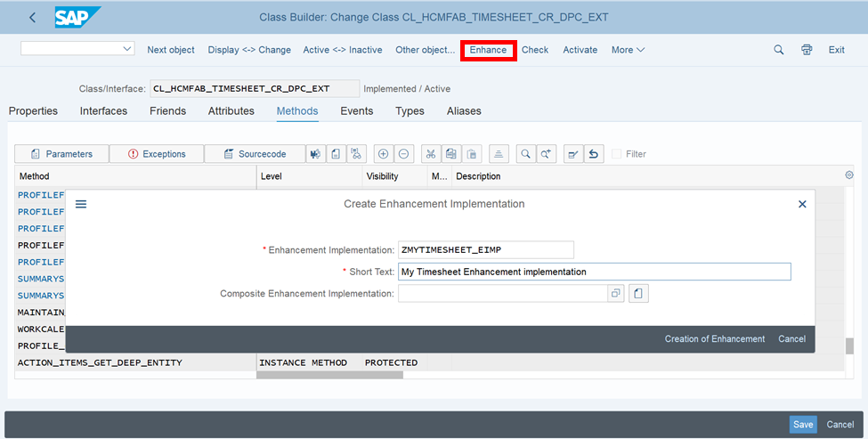Image resolution: width=868 pixels, height=439 pixels.
Task: Delete row with minus circle icon
Action: click(x=403, y=154)
